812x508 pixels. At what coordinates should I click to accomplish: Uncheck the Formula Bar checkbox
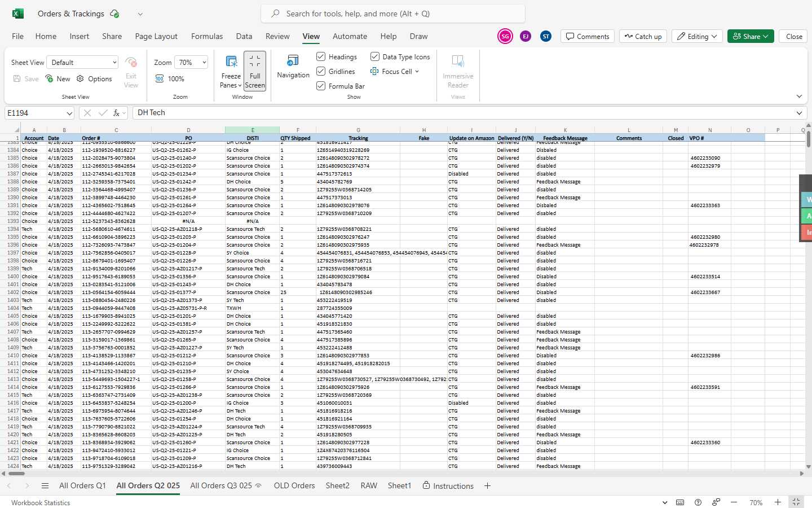point(321,86)
